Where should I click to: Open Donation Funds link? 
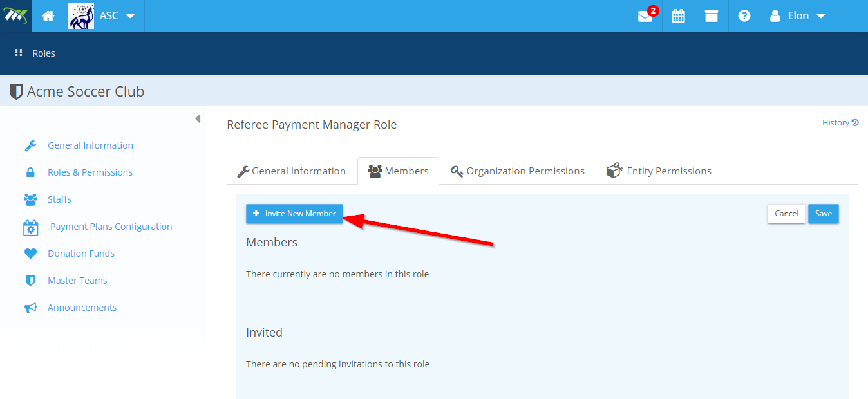tap(81, 254)
